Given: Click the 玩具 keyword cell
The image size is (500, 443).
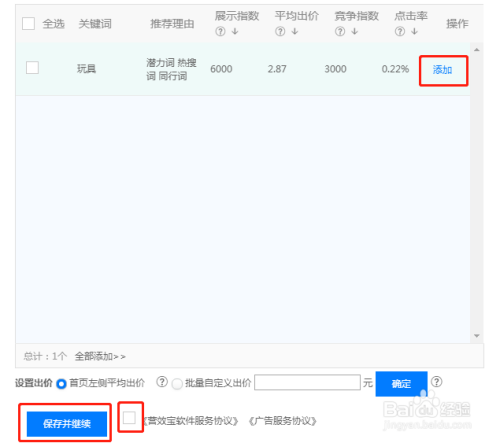Looking at the screenshot, I should click(86, 69).
